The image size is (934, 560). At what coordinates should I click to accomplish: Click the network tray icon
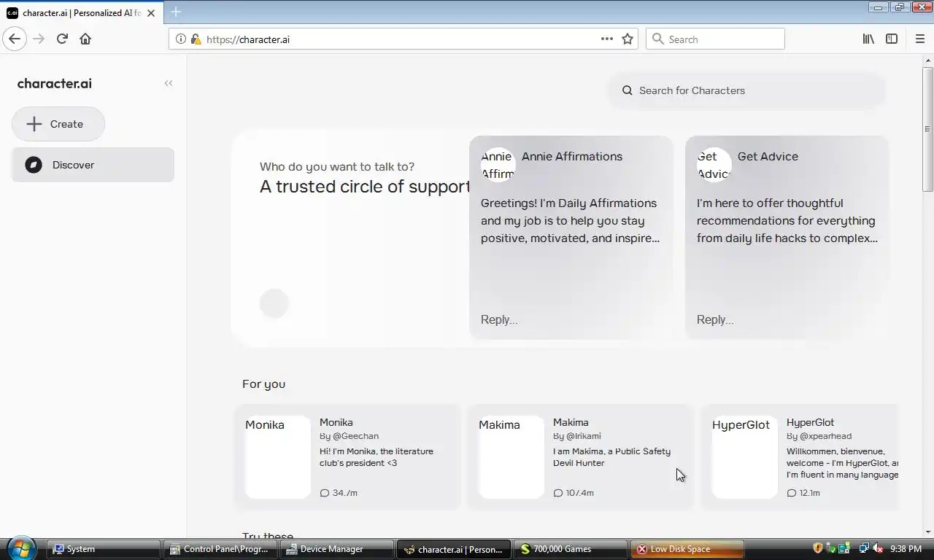coord(864,548)
